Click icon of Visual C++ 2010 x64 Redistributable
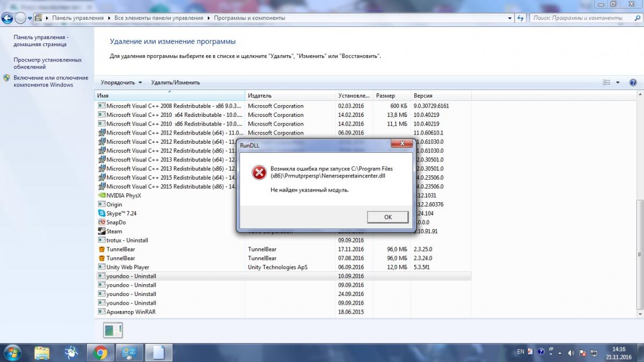The width and height of the screenshot is (644, 362). [101, 115]
